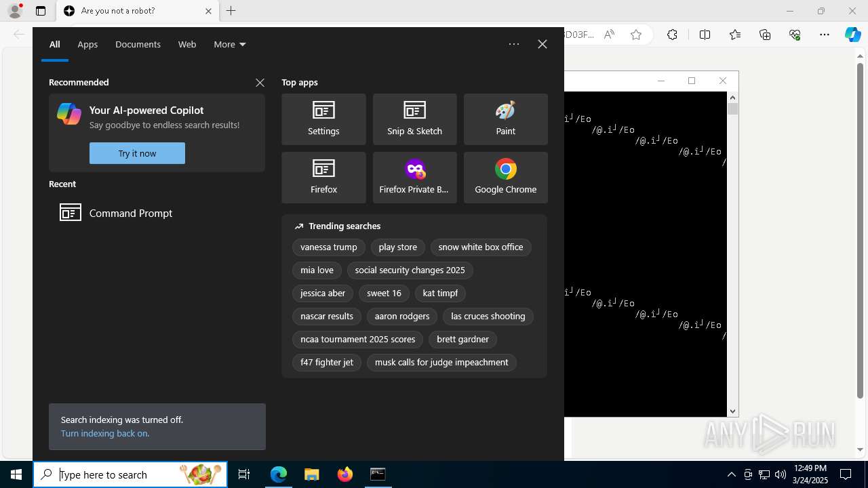Launch Snip & Sketch tile
The width and height of the screenshot is (868, 488).
tap(414, 119)
